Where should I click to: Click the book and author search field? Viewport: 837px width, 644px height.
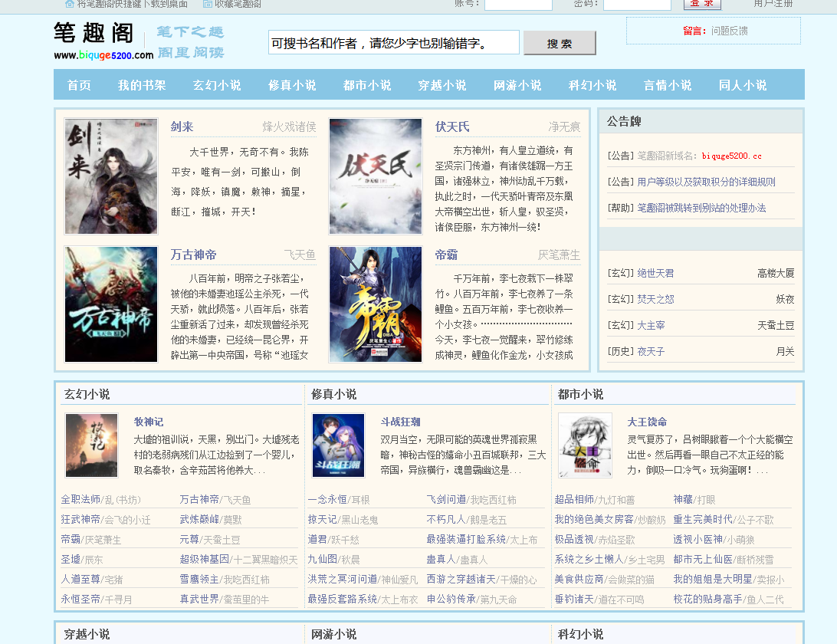[x=393, y=42]
